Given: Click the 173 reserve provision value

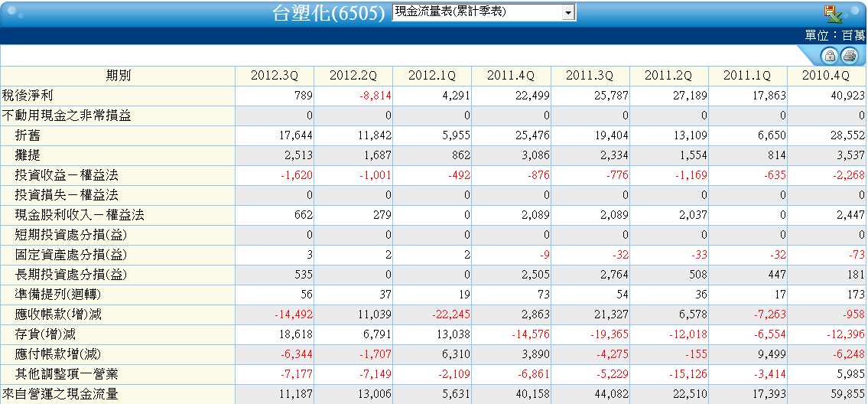Looking at the screenshot, I should (x=856, y=295).
